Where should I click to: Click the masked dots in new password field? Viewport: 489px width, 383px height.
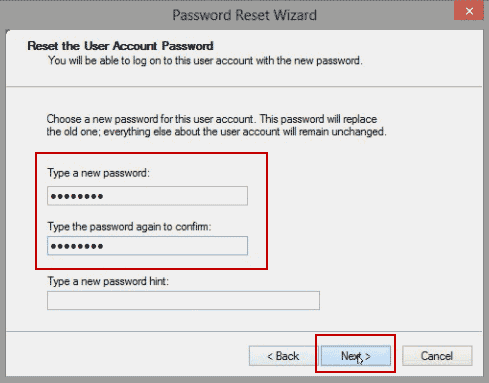tap(77, 196)
